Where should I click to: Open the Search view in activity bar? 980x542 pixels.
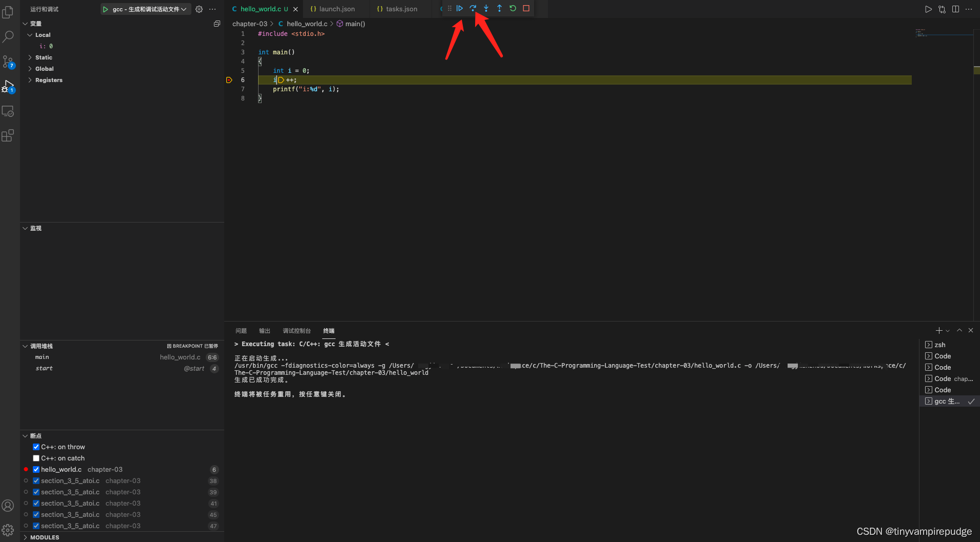pos(8,36)
